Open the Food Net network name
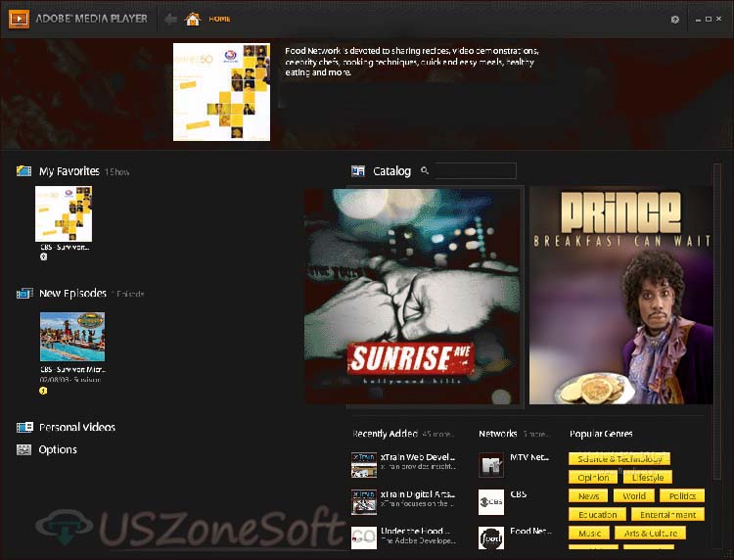 coord(530,531)
